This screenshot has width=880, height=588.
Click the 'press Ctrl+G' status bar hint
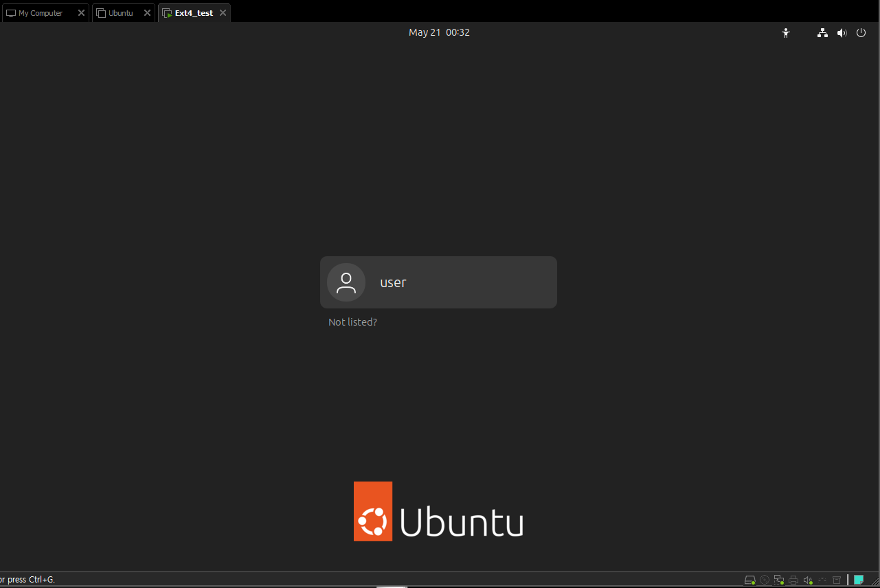[31, 580]
